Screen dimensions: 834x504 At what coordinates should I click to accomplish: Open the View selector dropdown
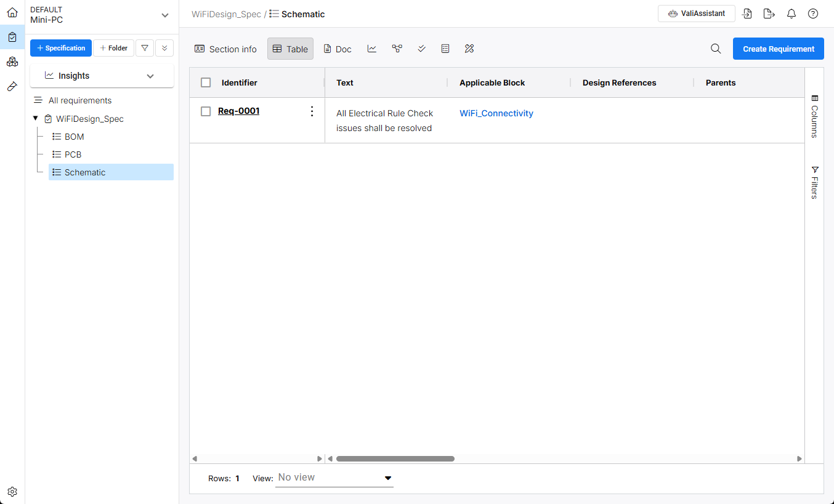[334, 478]
